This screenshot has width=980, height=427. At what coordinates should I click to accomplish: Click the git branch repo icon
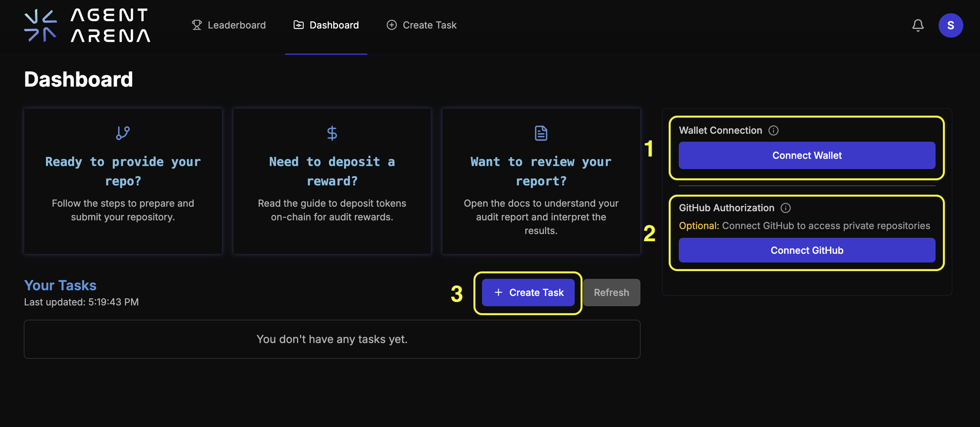click(122, 133)
